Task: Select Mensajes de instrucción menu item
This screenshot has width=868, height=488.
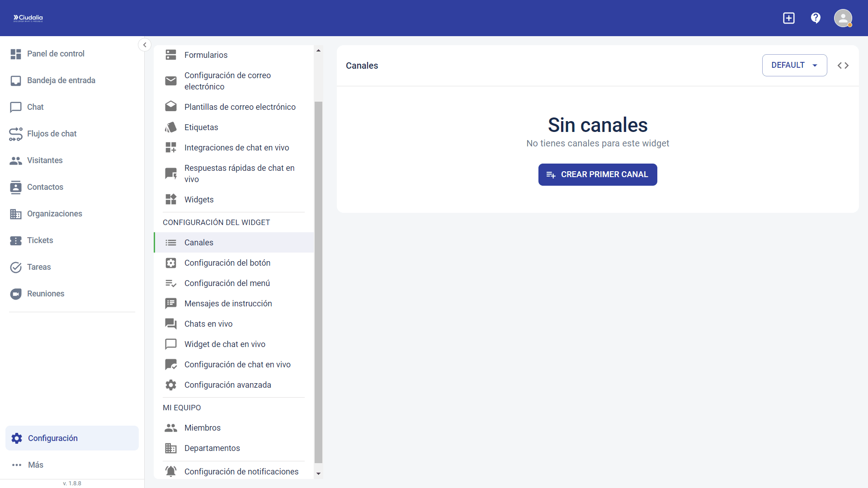Action: coord(228,304)
